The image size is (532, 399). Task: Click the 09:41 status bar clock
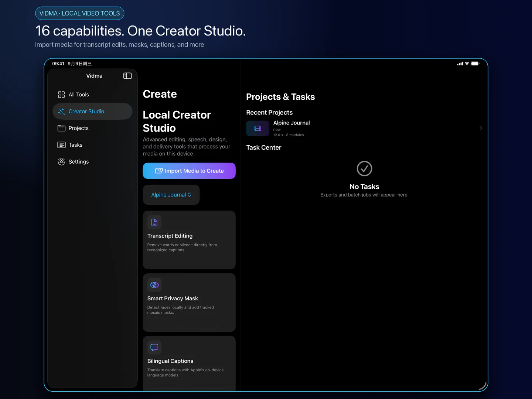[x=58, y=64]
